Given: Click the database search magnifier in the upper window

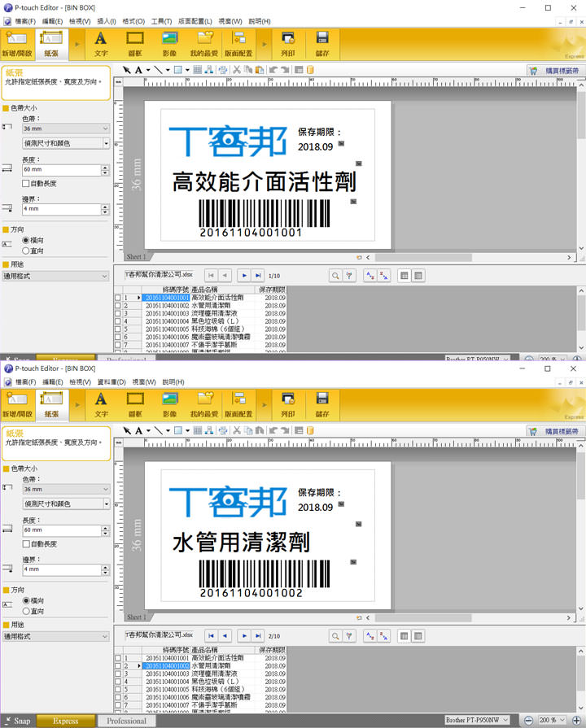Looking at the screenshot, I should (x=335, y=276).
